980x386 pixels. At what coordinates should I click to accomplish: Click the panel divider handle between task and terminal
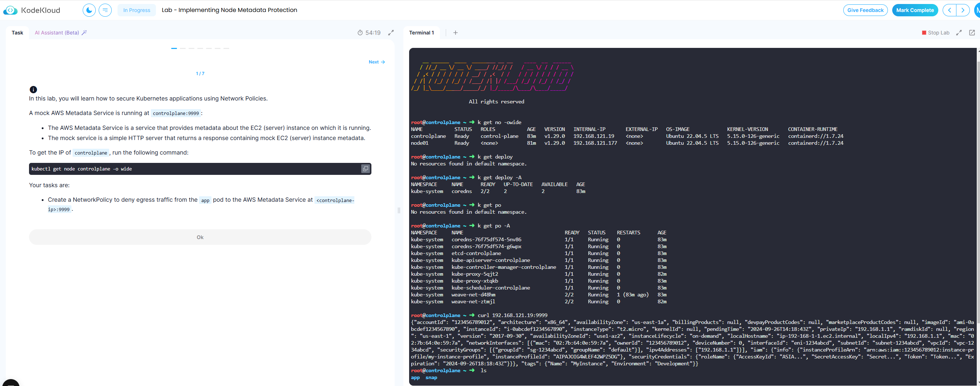(x=399, y=210)
